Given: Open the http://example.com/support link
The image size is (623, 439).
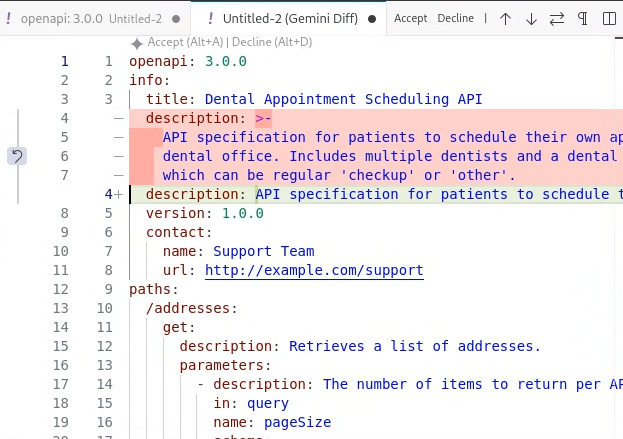Looking at the screenshot, I should 314,270.
